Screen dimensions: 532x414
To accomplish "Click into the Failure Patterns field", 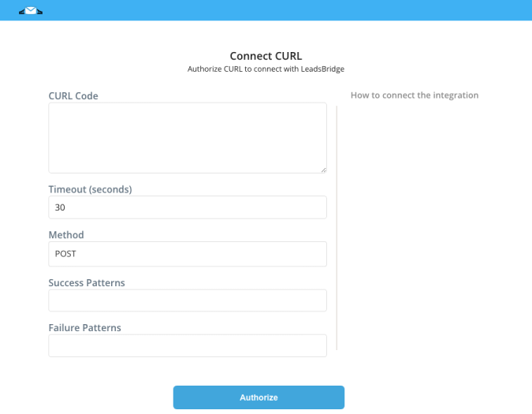I will 188,346.
